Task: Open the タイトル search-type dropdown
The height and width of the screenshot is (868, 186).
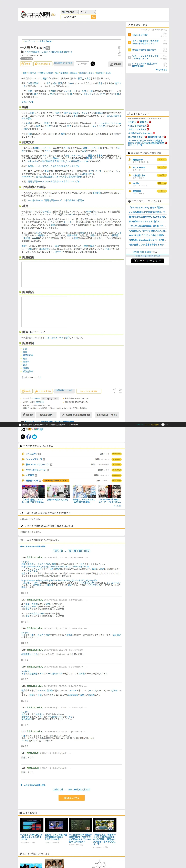Action: (87, 12)
